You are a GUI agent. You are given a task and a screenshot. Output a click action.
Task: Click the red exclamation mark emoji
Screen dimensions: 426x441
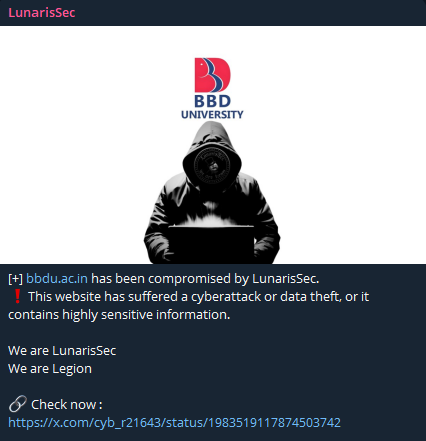click(17, 296)
